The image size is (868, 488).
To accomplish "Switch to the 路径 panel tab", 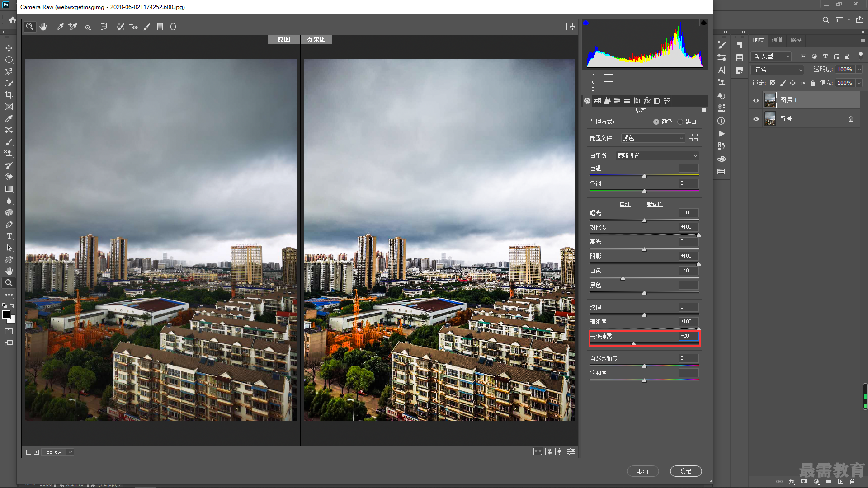I will pos(796,40).
